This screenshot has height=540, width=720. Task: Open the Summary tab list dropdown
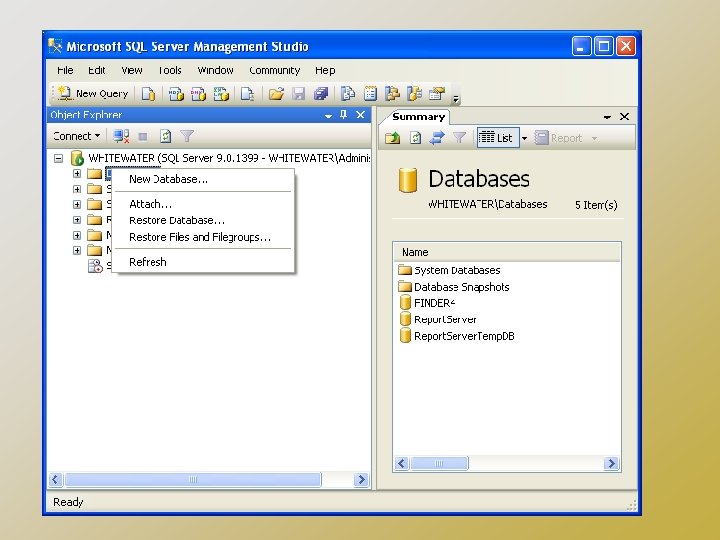tap(607, 117)
